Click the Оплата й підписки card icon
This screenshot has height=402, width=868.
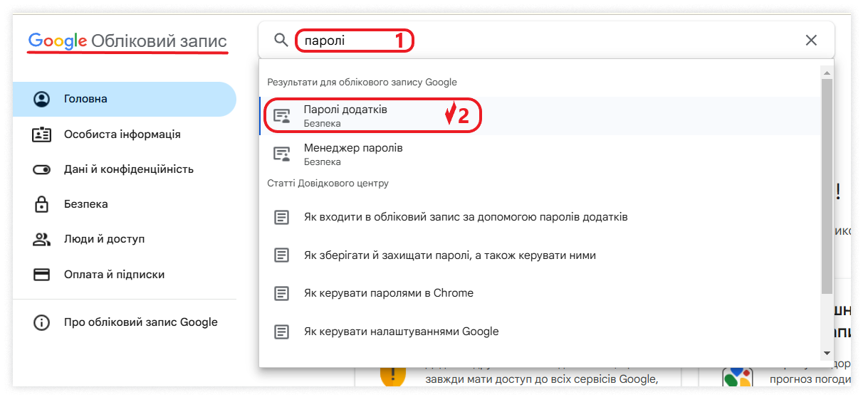[42, 275]
